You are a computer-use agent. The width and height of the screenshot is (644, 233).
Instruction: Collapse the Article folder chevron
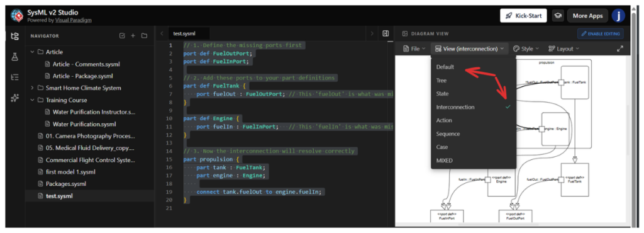click(x=32, y=52)
